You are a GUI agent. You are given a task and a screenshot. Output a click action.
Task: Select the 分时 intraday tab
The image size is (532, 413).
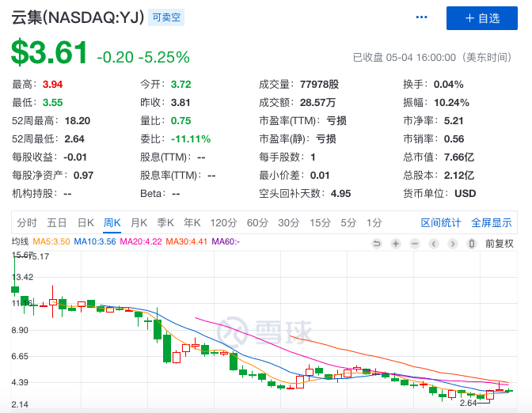[x=27, y=222]
